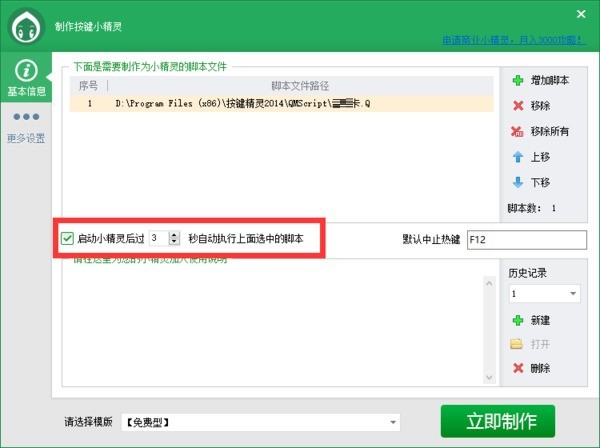Uncheck the auto-run script after startup checkbox
The height and width of the screenshot is (448, 600).
click(68, 239)
